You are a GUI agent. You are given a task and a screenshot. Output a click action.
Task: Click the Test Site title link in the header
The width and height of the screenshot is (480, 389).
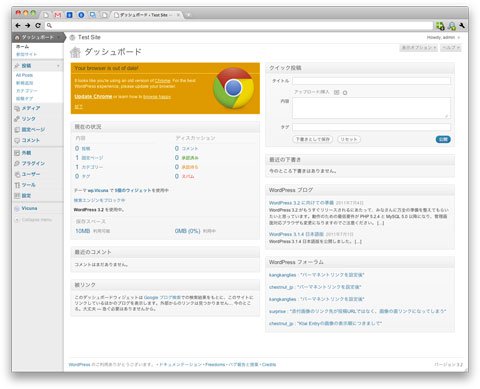[89, 37]
